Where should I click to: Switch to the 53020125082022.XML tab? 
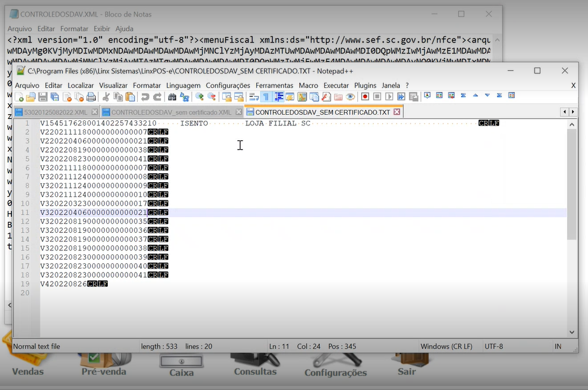56,112
